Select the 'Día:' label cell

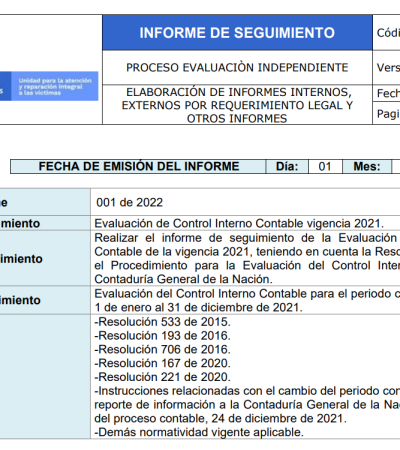[x=287, y=166]
